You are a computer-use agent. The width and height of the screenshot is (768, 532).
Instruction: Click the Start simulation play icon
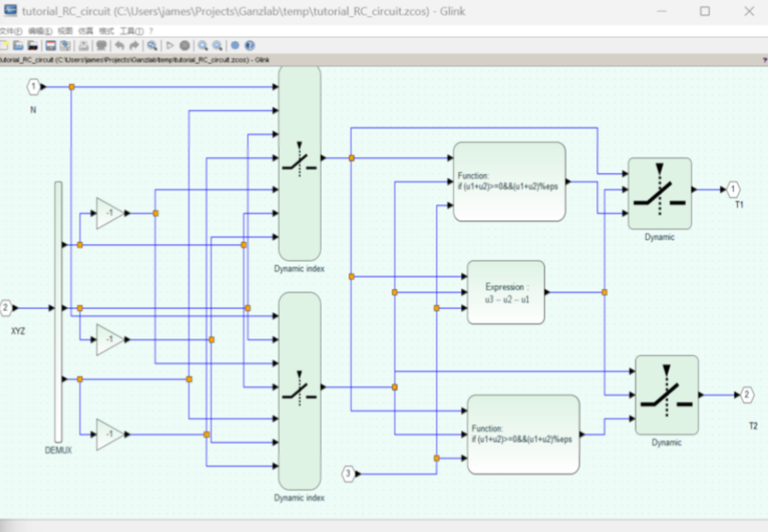(x=170, y=45)
